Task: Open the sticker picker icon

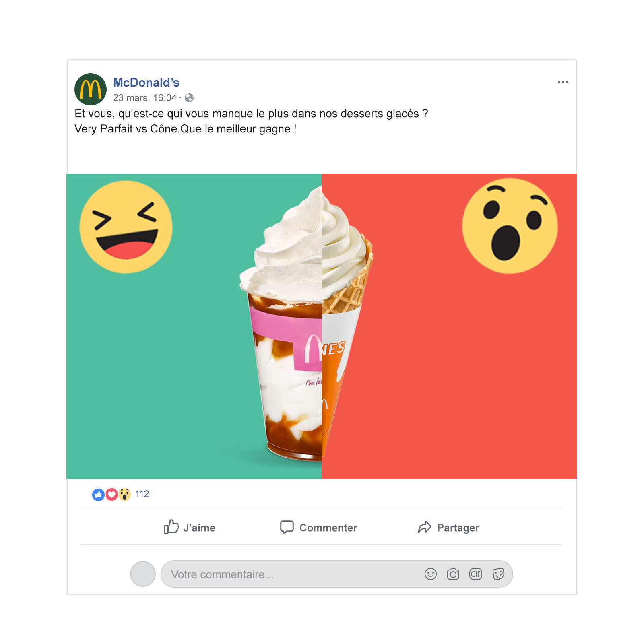Action: 498,574
